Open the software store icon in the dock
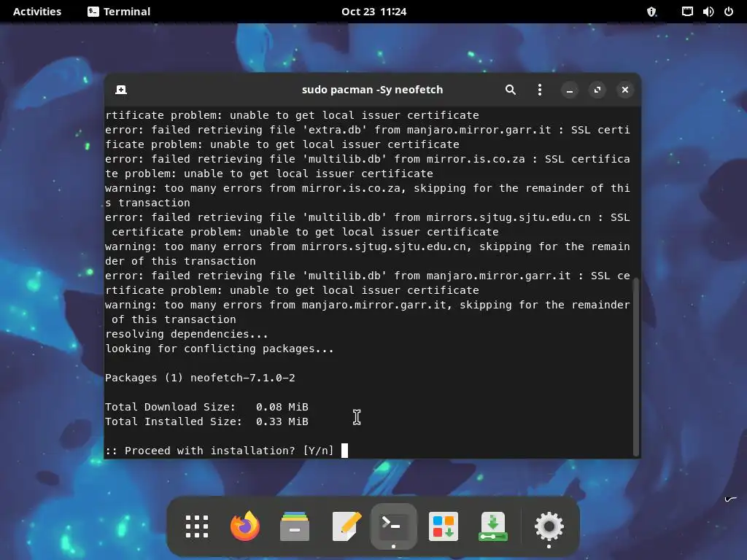The width and height of the screenshot is (747, 560). click(444, 526)
